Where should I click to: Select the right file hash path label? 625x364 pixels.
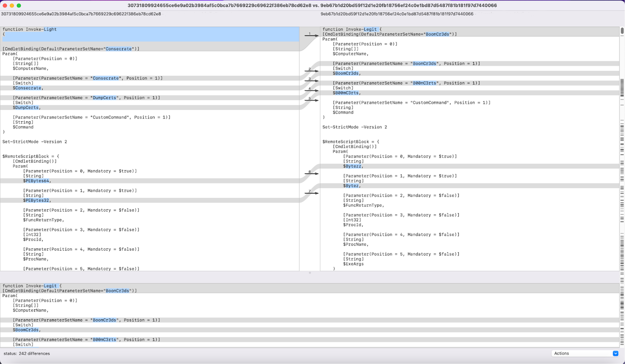tap(397, 14)
